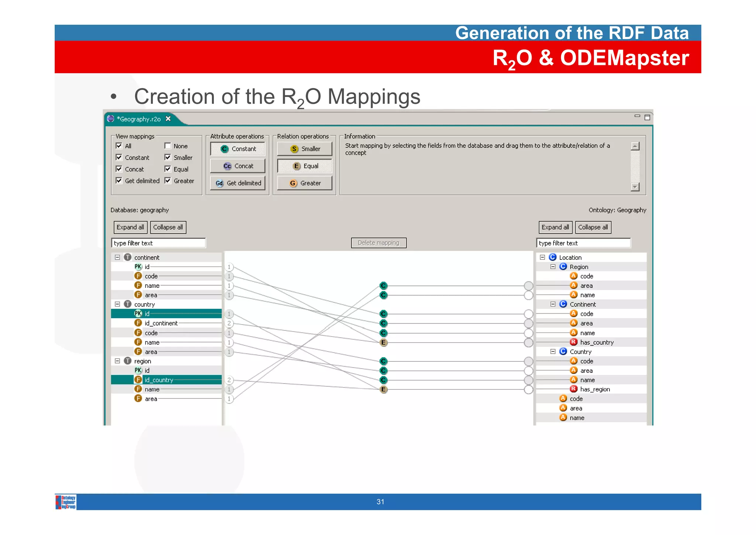Collapse the region table node

coord(117,361)
